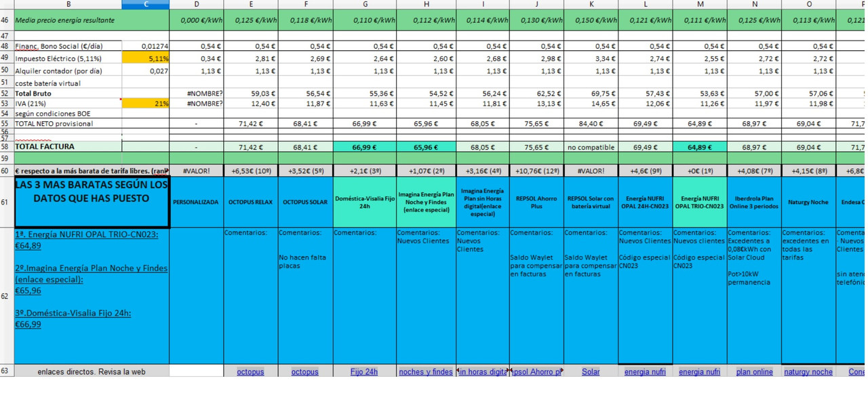Screen dimensions: 868x395
Task: Open the octopus link under OCTOPUS RELAX
Action: click(x=250, y=371)
